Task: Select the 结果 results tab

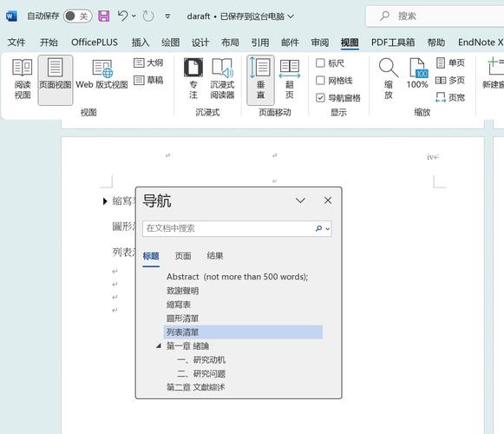Action: pos(215,256)
